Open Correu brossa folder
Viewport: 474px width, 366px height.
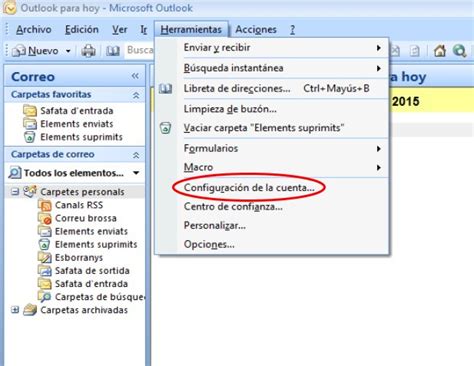tap(86, 218)
